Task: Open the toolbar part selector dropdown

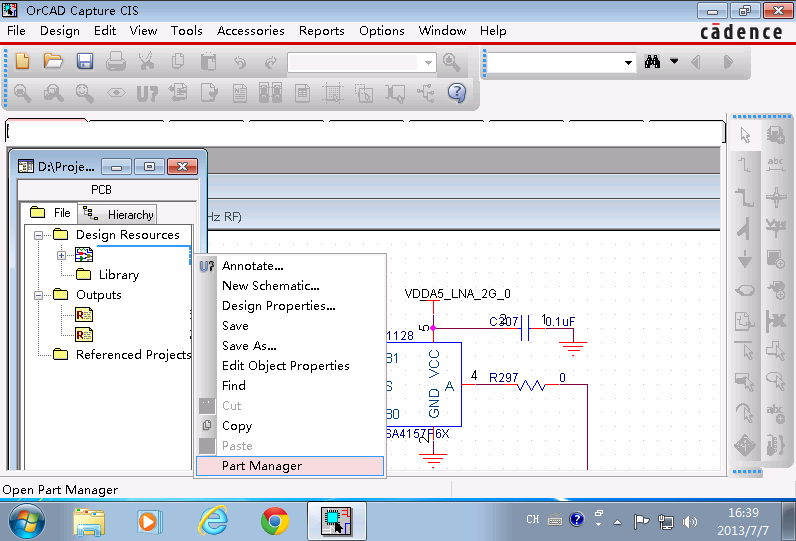Action: 428,63
